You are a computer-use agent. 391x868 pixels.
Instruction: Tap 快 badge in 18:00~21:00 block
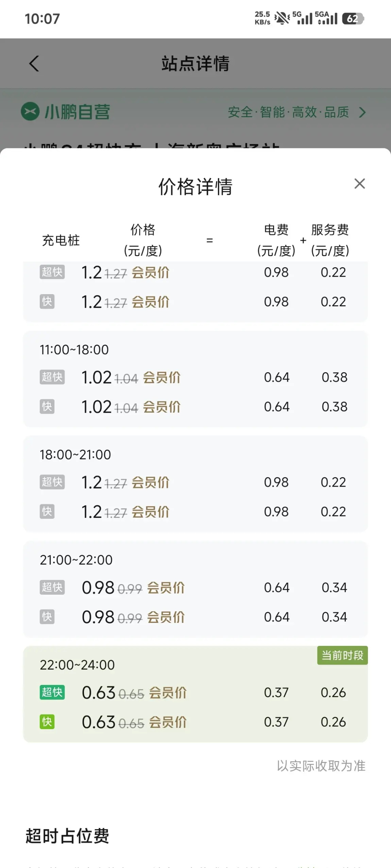point(47,511)
